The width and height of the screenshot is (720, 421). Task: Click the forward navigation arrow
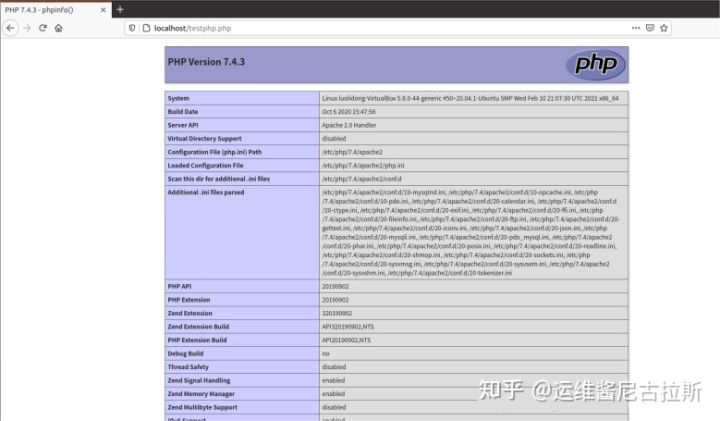point(26,28)
